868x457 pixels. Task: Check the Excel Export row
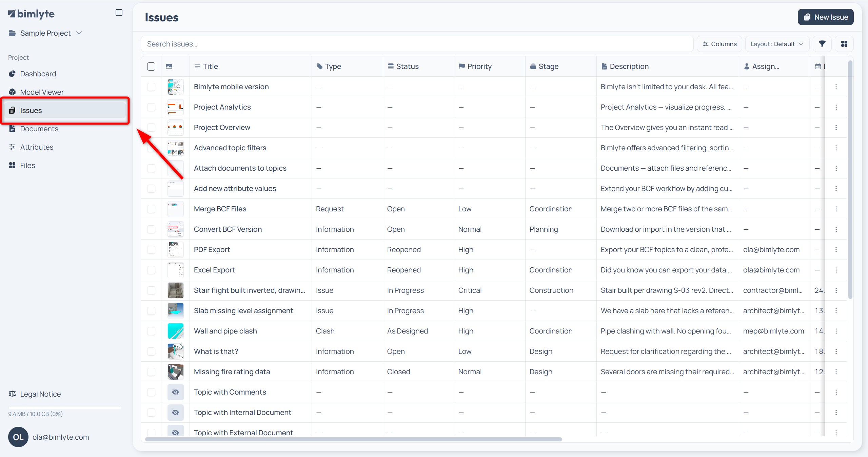coord(151,270)
